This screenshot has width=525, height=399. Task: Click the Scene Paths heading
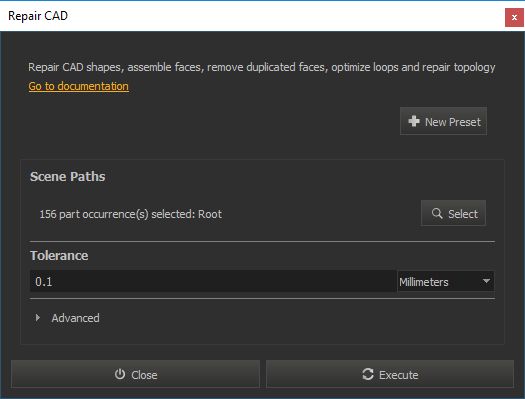(x=68, y=176)
